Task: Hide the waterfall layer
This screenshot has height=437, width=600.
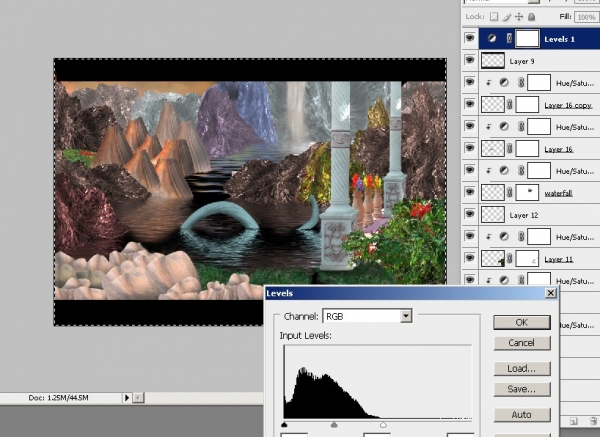Action: pyautogui.click(x=470, y=192)
